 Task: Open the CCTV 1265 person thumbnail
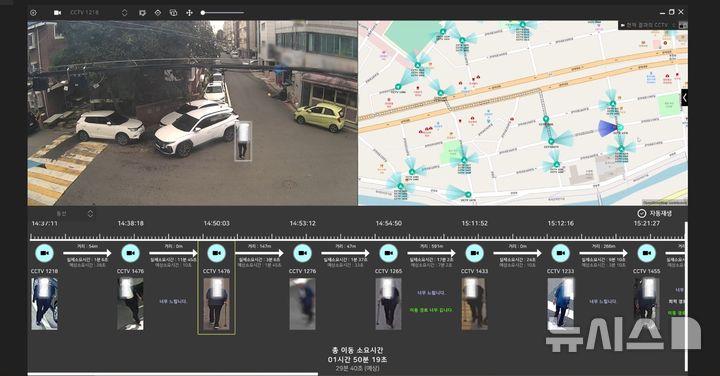pos(388,303)
